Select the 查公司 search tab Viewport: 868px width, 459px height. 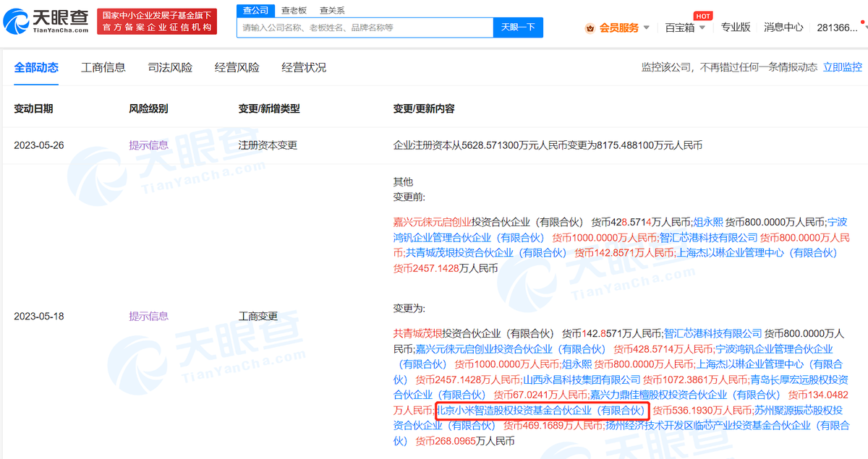click(x=255, y=10)
